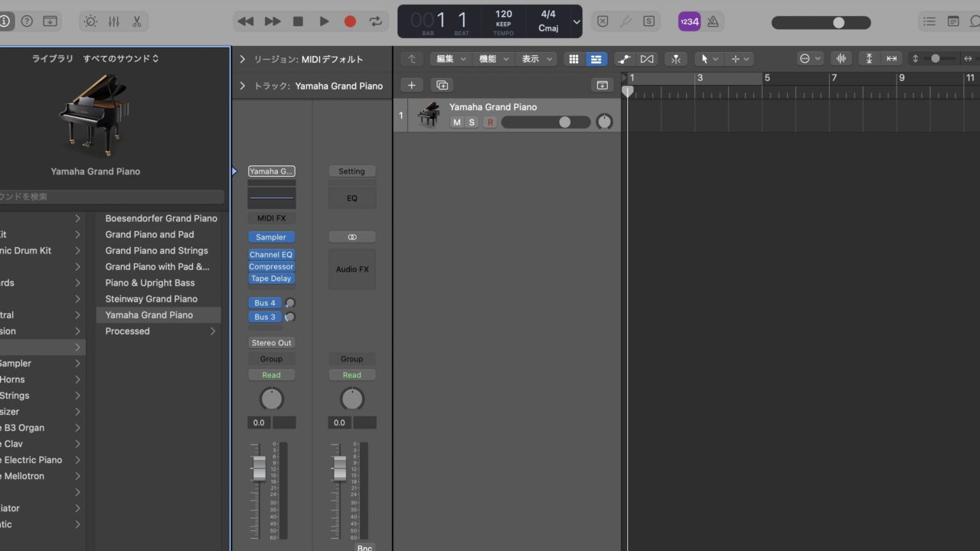Select Piano & Upright Bass patch

click(150, 282)
